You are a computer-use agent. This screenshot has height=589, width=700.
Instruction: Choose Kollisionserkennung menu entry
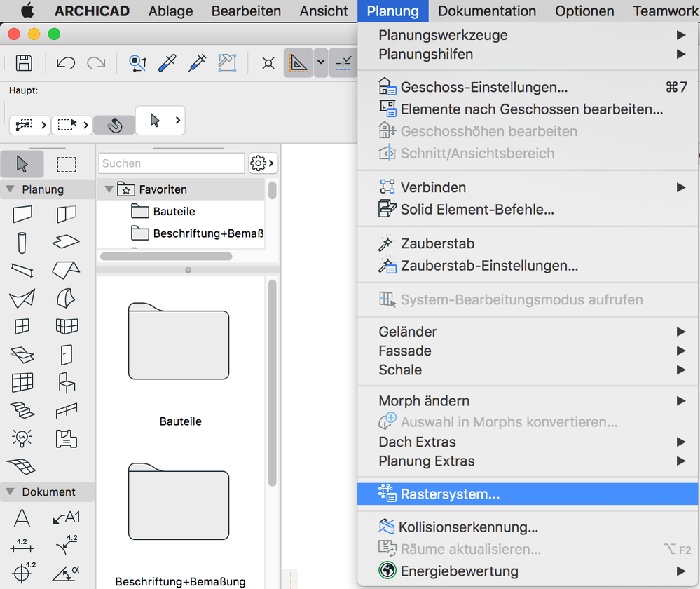tap(527, 527)
